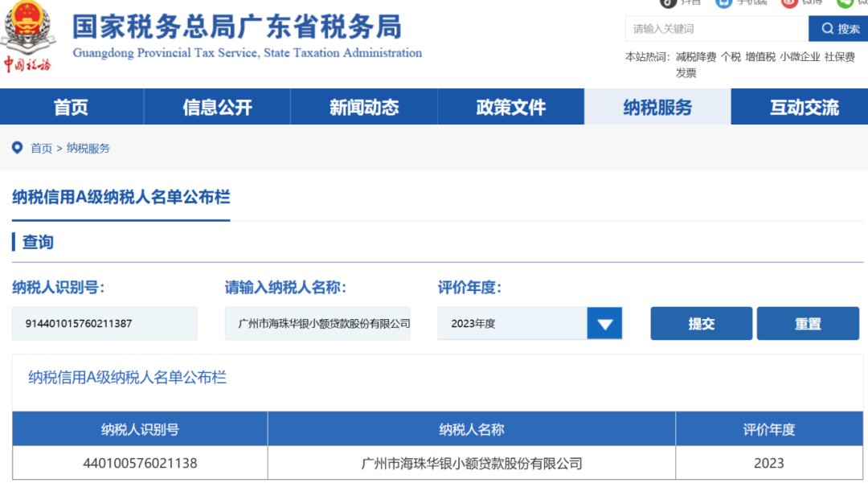The height and width of the screenshot is (483, 868).
Task: Click the tax bureau emblem logo
Action: [x=29, y=36]
